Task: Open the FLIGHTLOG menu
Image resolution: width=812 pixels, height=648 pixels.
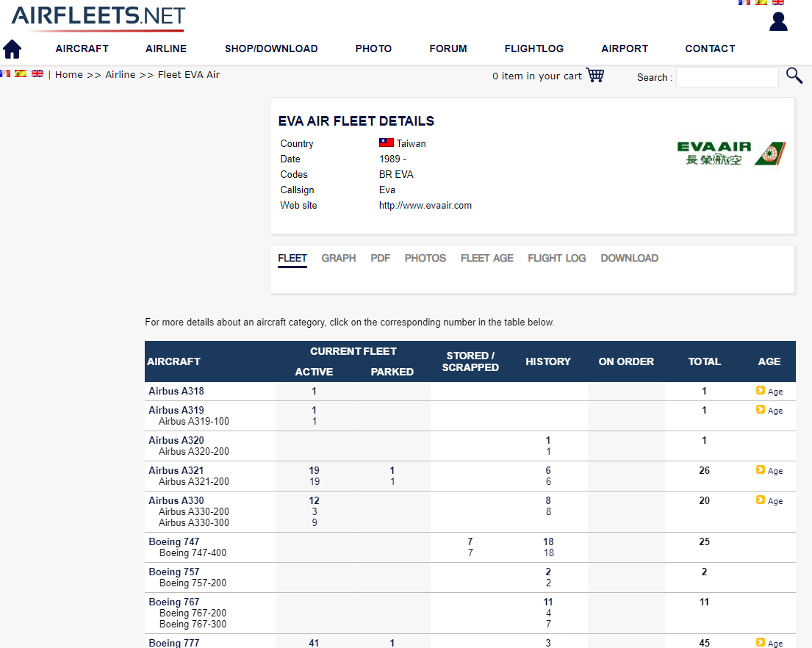Action: click(x=534, y=48)
